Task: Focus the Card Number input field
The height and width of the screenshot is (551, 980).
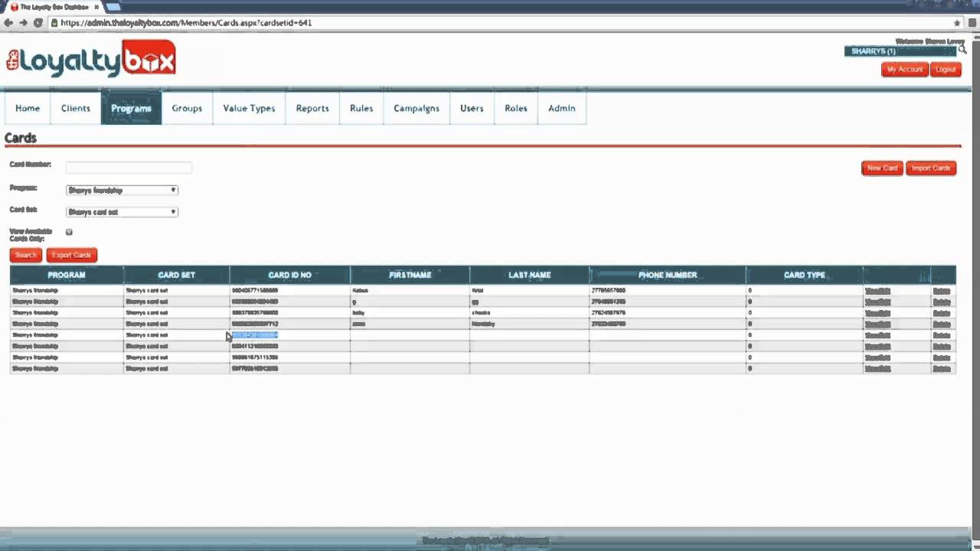Action: (x=129, y=167)
